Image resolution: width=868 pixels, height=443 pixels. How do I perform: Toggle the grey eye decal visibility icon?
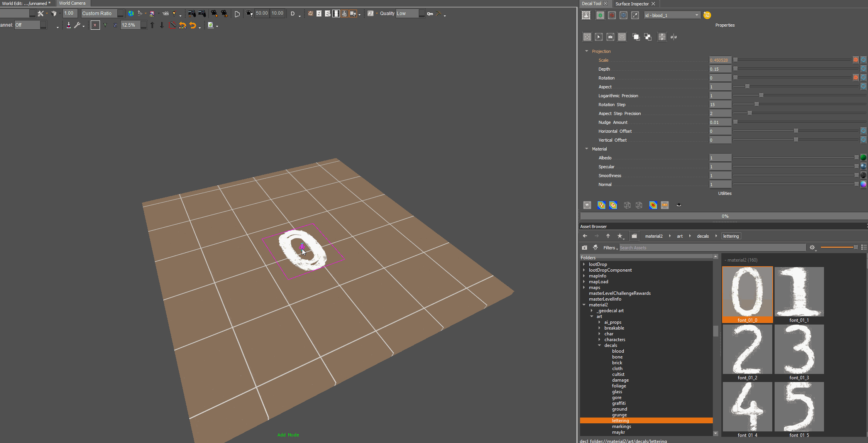pyautogui.click(x=587, y=205)
